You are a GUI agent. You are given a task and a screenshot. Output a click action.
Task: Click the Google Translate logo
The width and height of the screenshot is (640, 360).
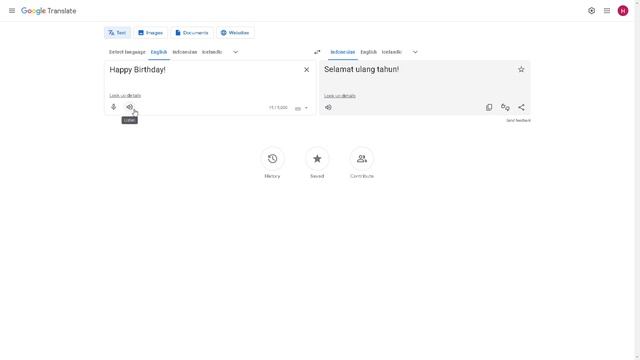(x=49, y=11)
